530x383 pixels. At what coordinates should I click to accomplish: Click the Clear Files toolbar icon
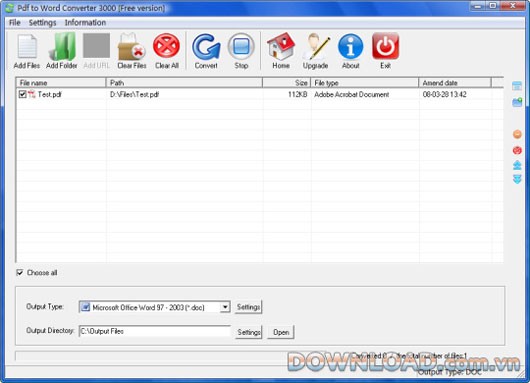click(x=131, y=51)
